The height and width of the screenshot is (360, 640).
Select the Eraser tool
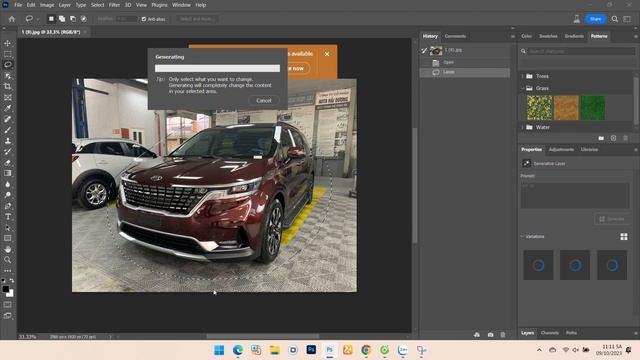8,162
